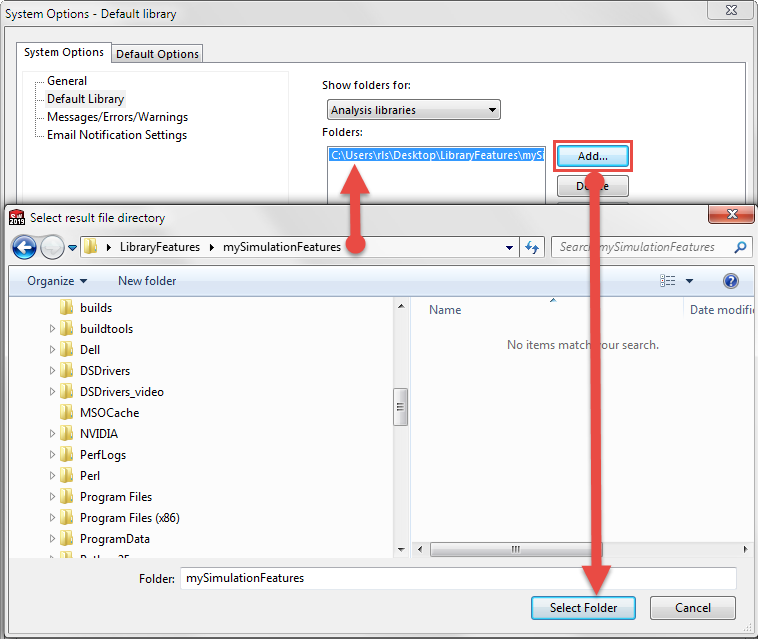Click the refresh icon beside address bar

(x=532, y=247)
